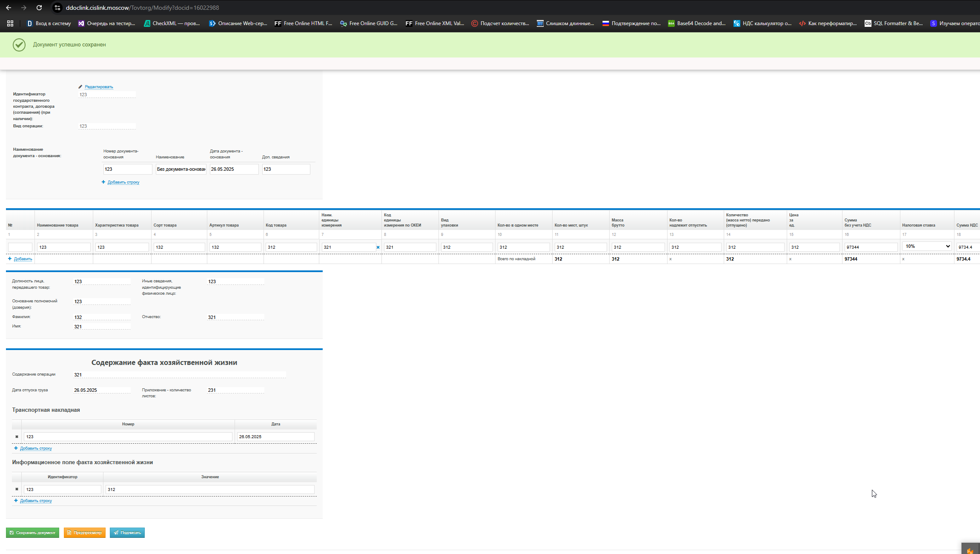The width and height of the screenshot is (980, 554).
Task: Focus 'Должность лица, передавшего товар' field
Action: 102,281
